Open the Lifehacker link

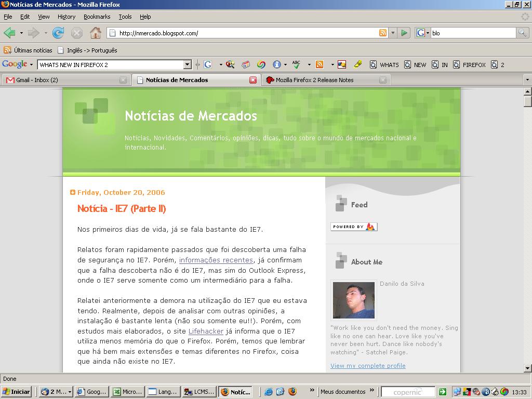206,331
